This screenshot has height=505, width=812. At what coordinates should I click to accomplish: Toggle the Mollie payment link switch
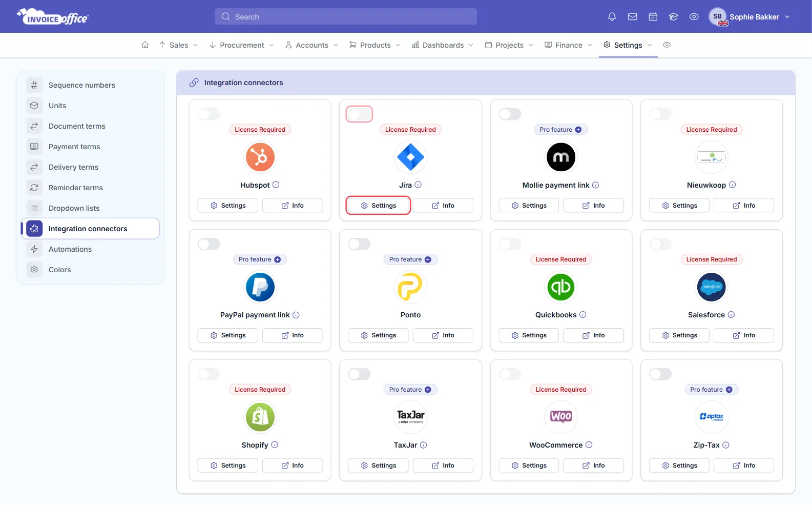pyautogui.click(x=510, y=114)
